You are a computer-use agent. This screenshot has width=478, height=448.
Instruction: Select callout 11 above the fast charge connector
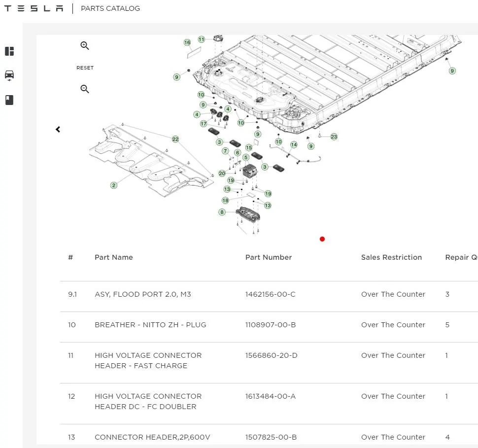coord(201,38)
